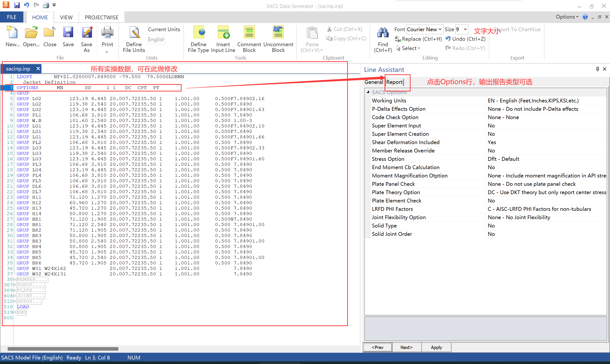The height and width of the screenshot is (364, 610).
Task: Click the Save As icon
Action: point(86,33)
